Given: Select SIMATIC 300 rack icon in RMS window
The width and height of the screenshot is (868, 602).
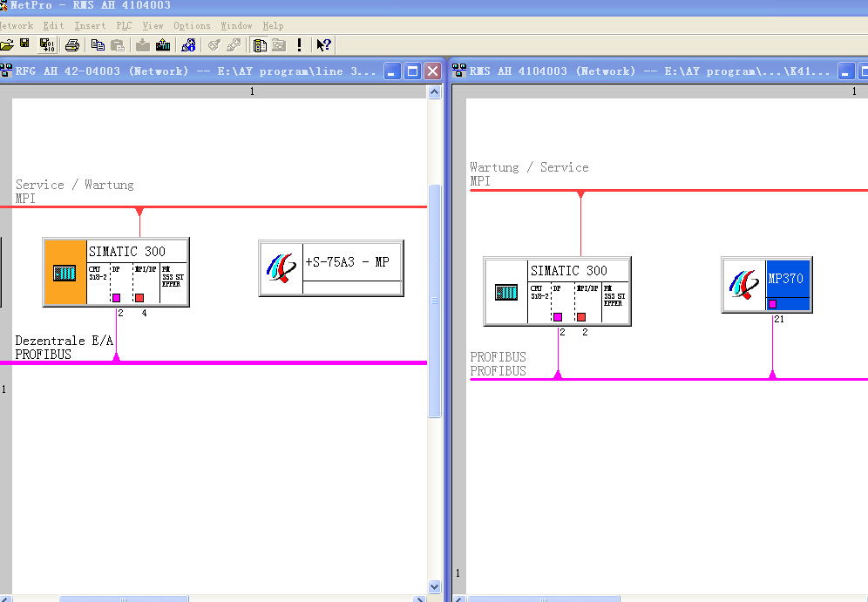Looking at the screenshot, I should pos(506,292).
